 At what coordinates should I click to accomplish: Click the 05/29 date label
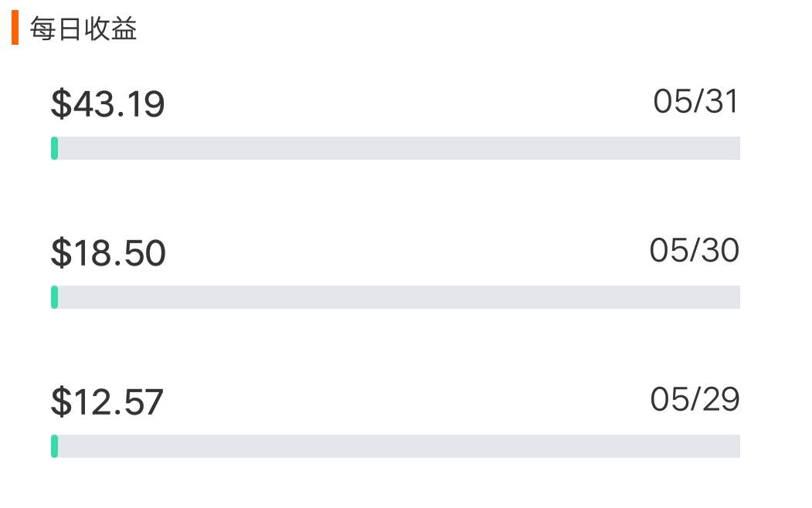pos(695,399)
